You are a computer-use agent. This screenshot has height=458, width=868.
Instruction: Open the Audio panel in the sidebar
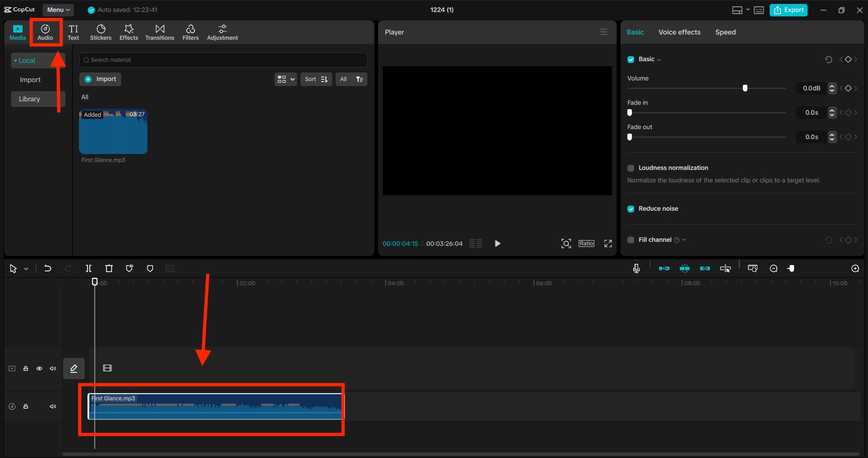45,32
